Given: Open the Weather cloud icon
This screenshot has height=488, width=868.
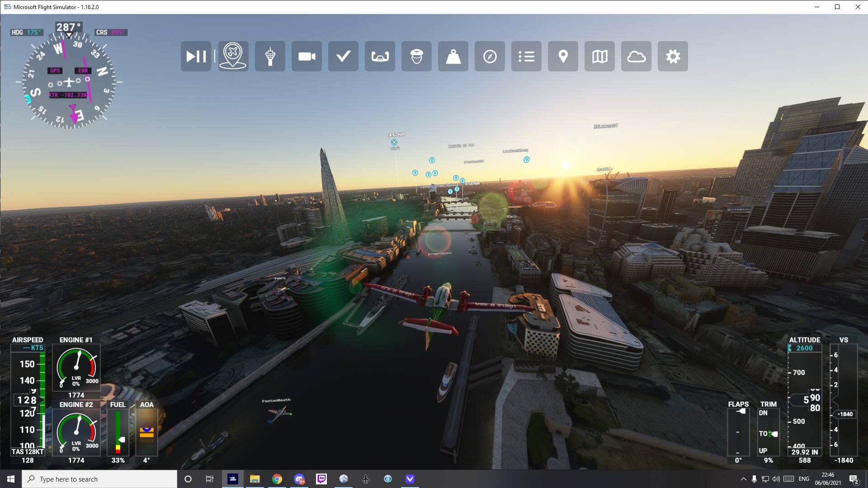Looking at the screenshot, I should (x=636, y=56).
